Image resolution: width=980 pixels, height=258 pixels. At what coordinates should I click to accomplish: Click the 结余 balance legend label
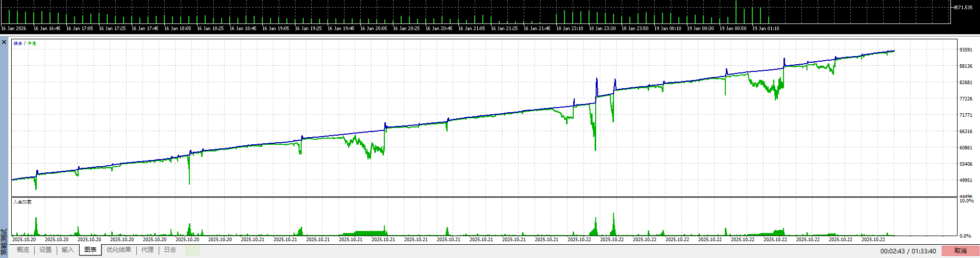click(18, 43)
